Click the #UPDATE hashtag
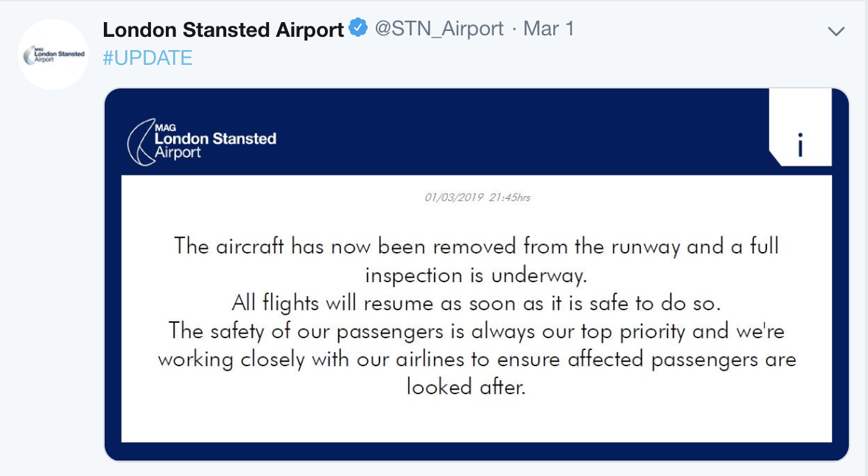Screen dimensions: 868x476 coord(147,58)
